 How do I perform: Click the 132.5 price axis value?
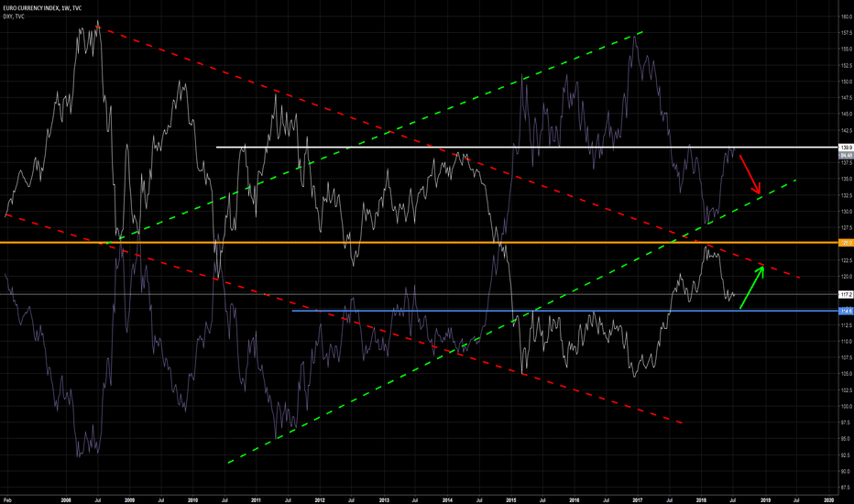coord(847,195)
